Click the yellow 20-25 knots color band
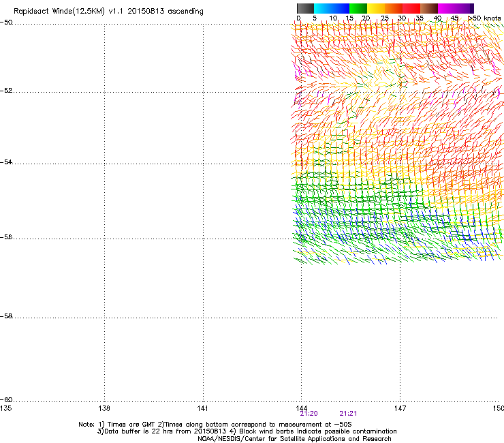504x443 pixels. [376, 8]
